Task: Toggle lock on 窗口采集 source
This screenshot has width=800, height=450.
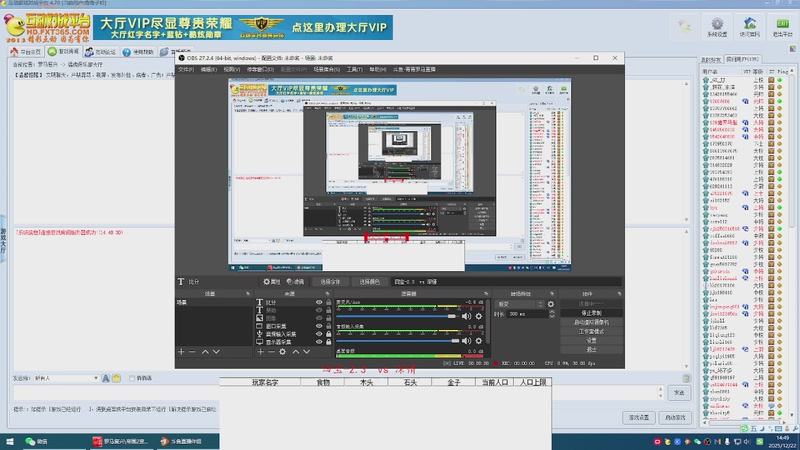Action: pyautogui.click(x=329, y=326)
